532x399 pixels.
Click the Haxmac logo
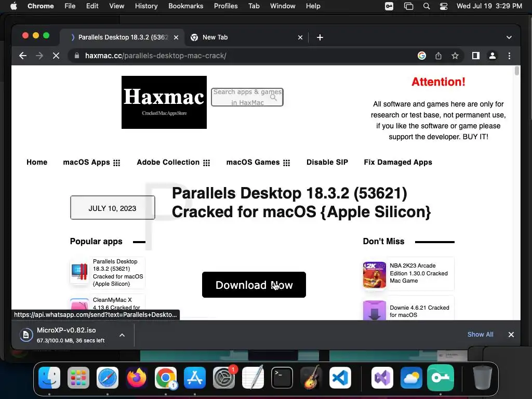click(164, 102)
